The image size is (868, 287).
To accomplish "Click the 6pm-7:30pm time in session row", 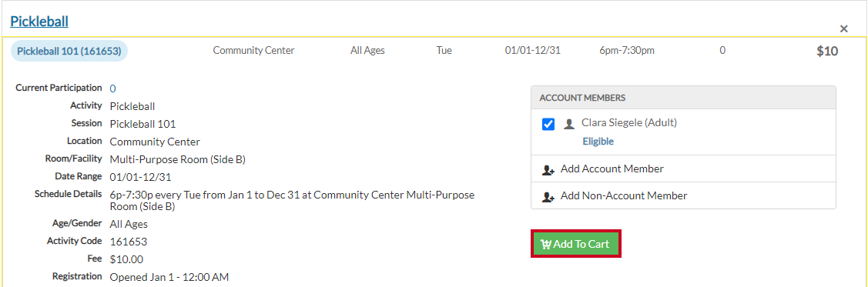I will click(x=627, y=50).
